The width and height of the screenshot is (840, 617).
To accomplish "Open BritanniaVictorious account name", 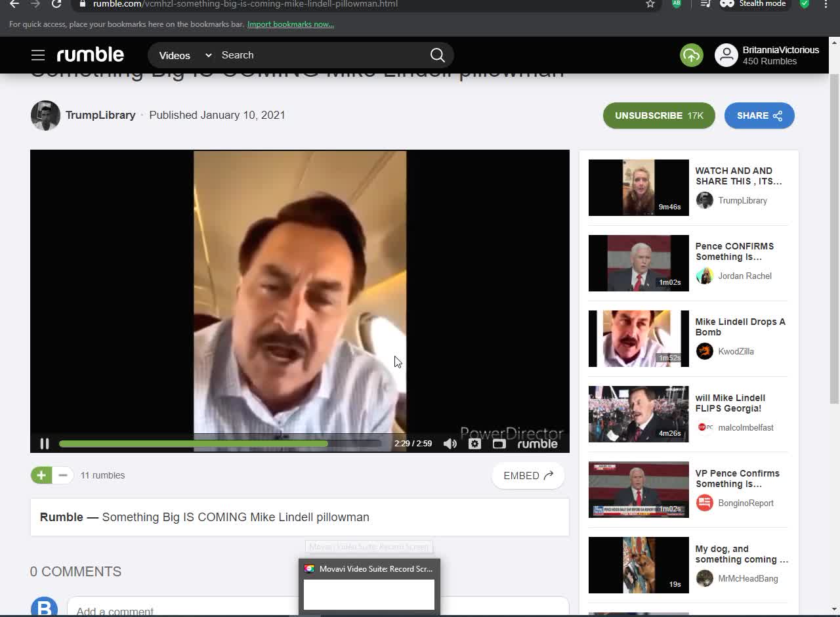I will click(781, 50).
